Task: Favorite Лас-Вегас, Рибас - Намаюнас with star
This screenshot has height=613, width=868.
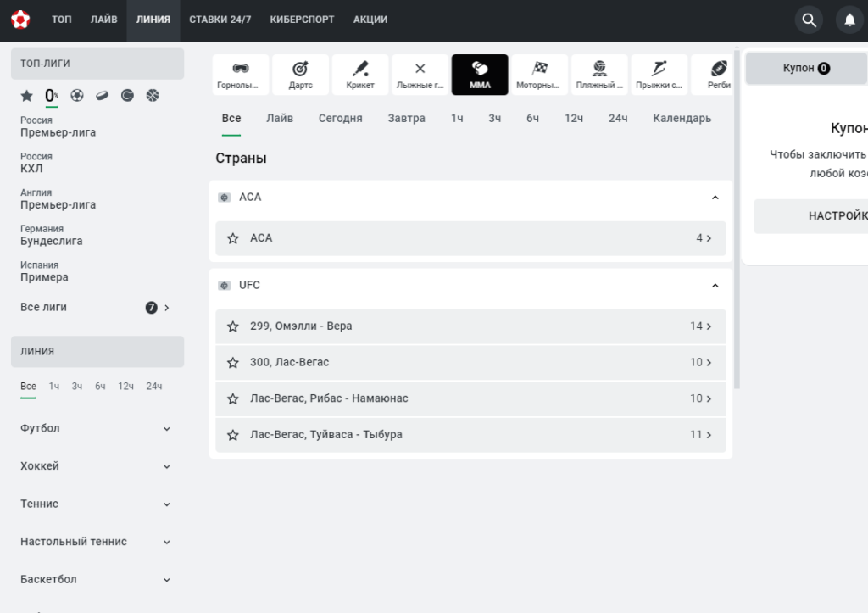Action: pos(233,398)
